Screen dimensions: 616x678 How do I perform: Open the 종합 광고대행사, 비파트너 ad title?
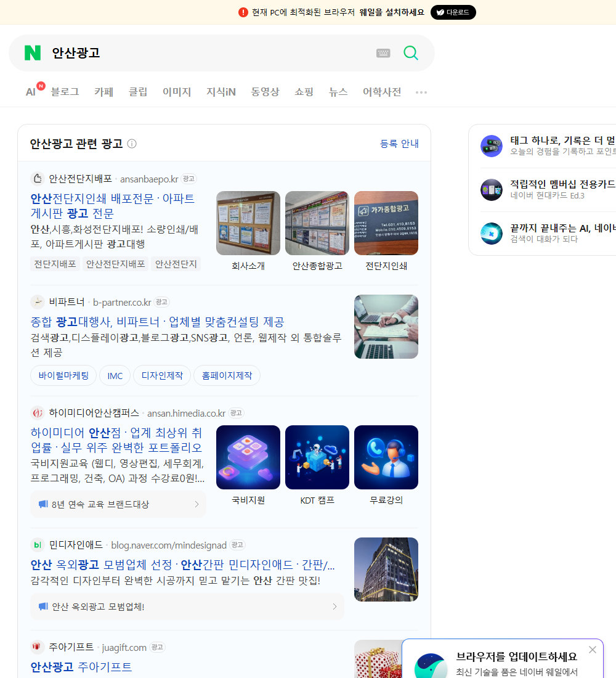point(157,322)
